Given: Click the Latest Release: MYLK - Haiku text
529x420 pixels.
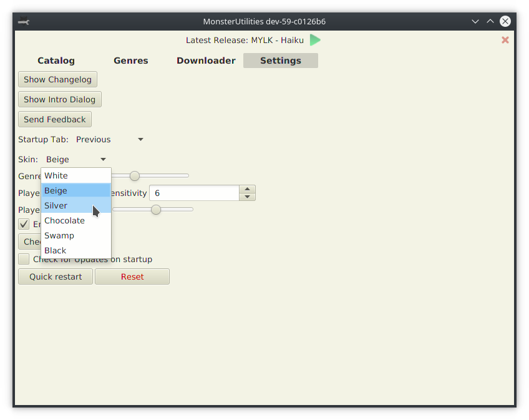Looking at the screenshot, I should tap(245, 40).
